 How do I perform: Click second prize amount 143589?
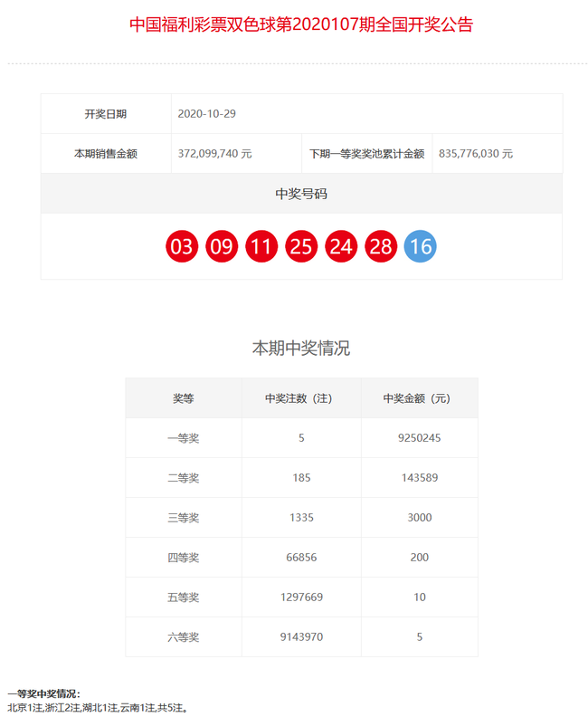[420, 478]
